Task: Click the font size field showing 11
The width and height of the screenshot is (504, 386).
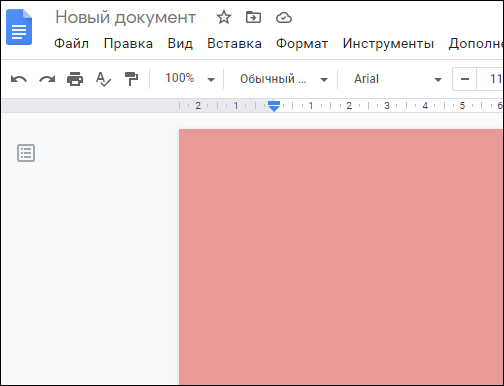Action: coord(490,79)
